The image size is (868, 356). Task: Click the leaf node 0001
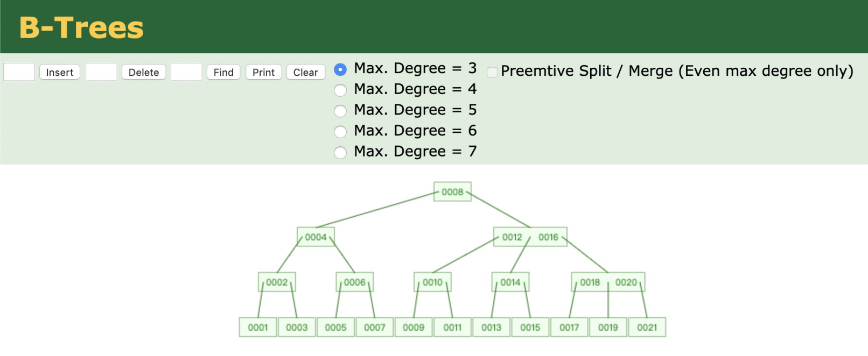(x=258, y=327)
